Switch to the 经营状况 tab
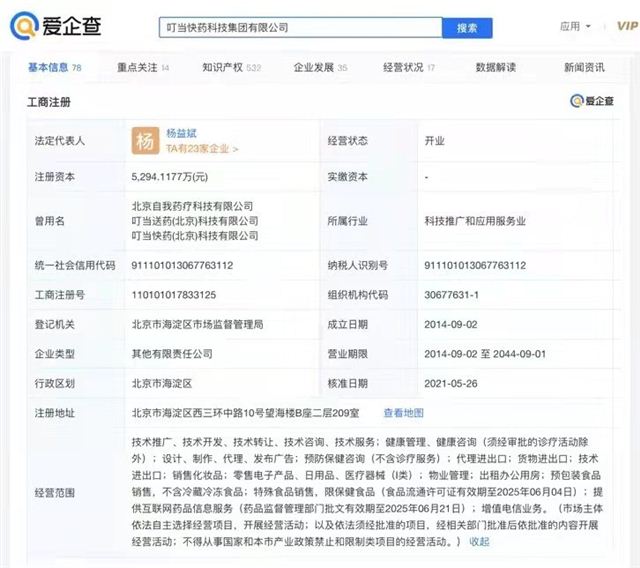 click(x=409, y=67)
